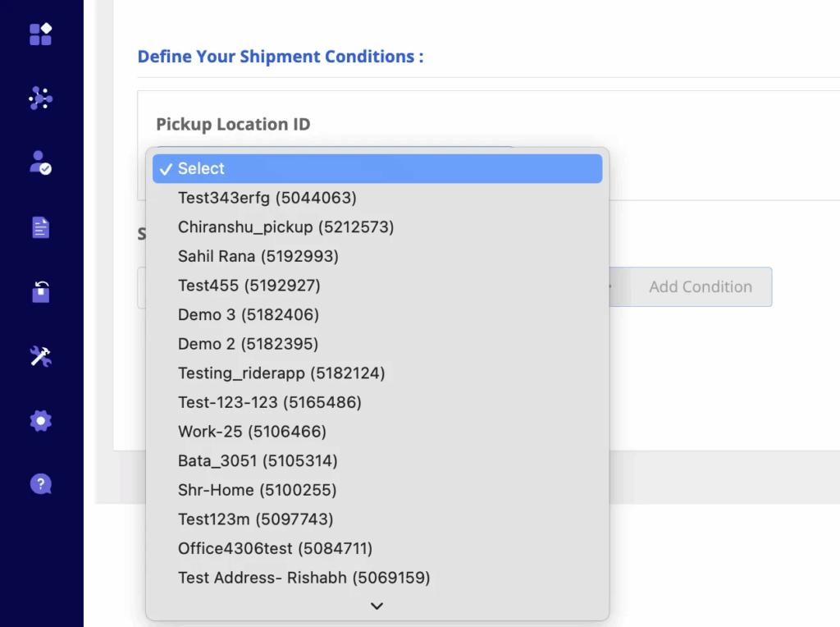840x627 pixels.
Task: Pick Chiranshu_pickup (5212573) pickup location
Action: (285, 227)
